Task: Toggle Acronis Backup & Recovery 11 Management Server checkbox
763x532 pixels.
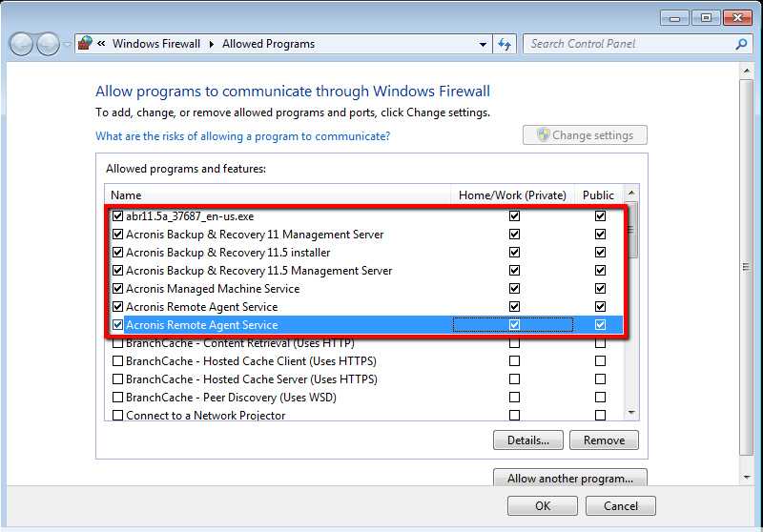Action: coord(117,234)
